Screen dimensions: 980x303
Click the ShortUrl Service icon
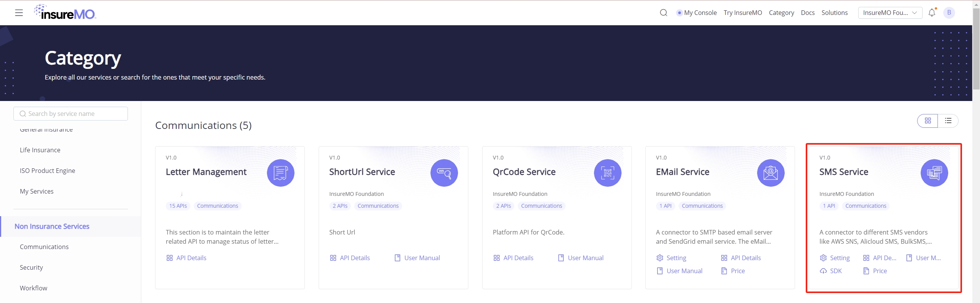coord(444,173)
